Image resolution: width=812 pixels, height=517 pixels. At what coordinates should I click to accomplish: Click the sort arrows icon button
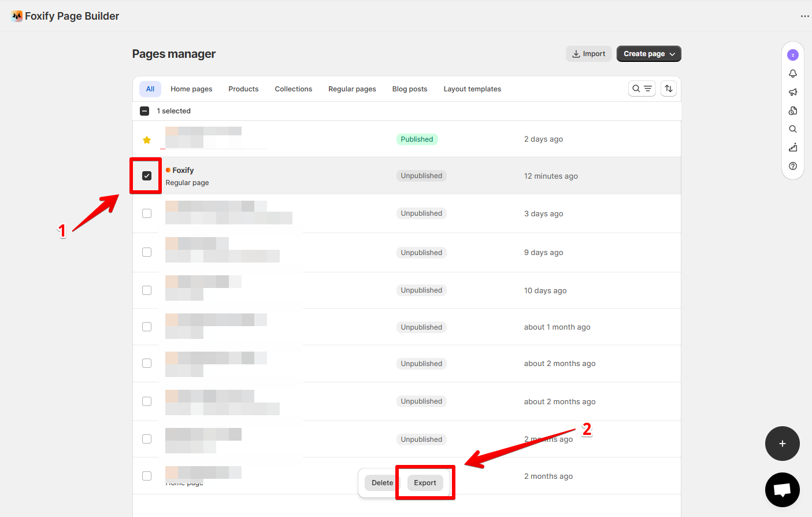[669, 88]
